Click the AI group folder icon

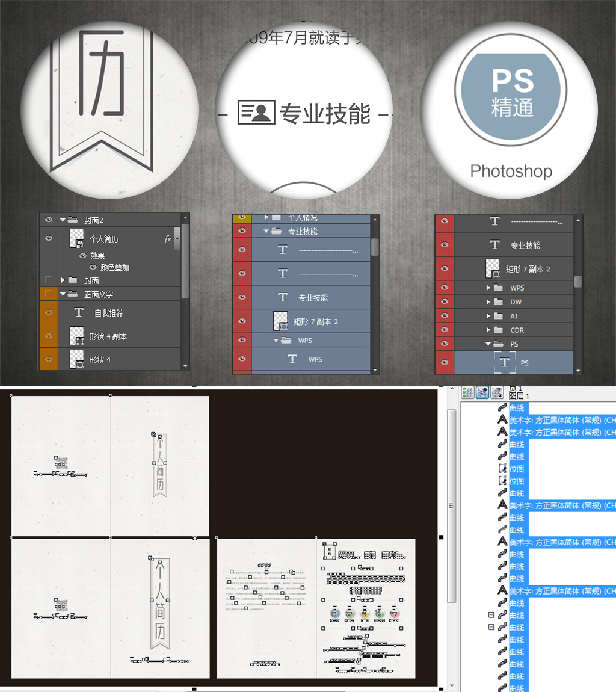point(498,316)
